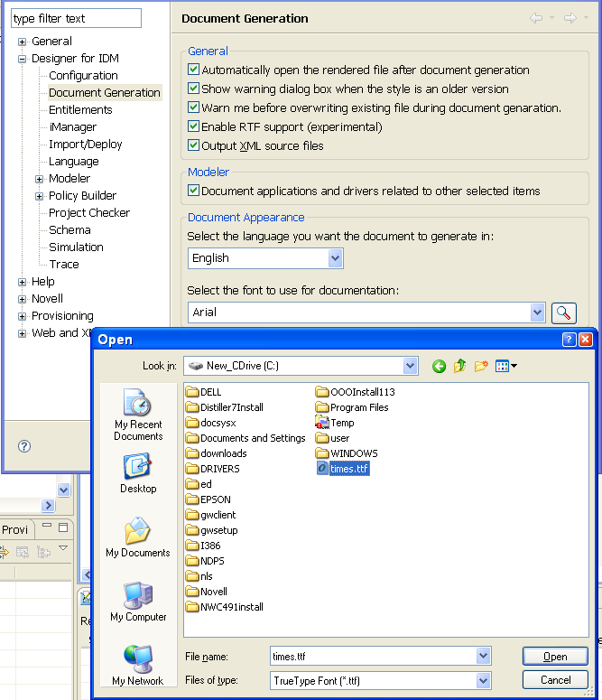
Task: Select My Computer in places bar
Action: coord(138,602)
